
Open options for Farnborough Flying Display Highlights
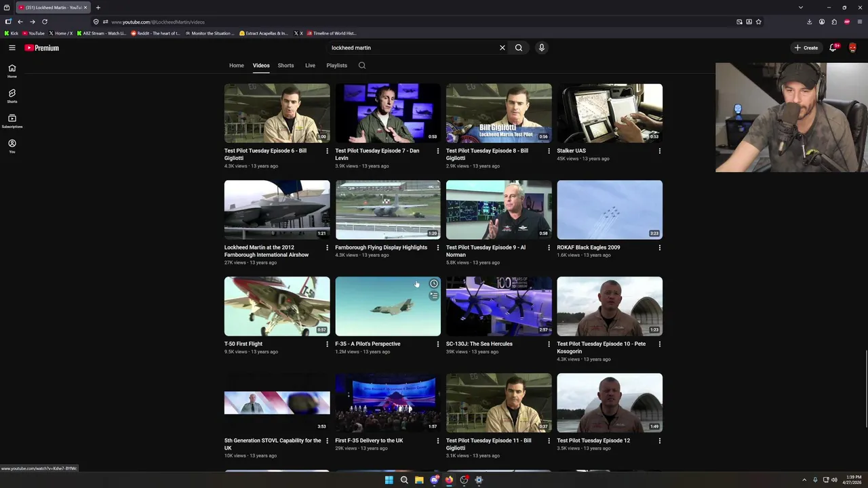pos(437,247)
